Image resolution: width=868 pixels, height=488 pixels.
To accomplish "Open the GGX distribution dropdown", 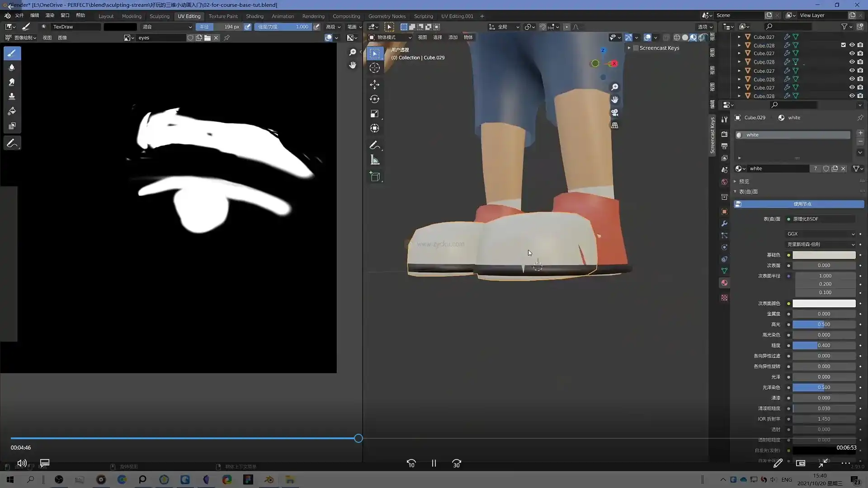I will [x=821, y=234].
